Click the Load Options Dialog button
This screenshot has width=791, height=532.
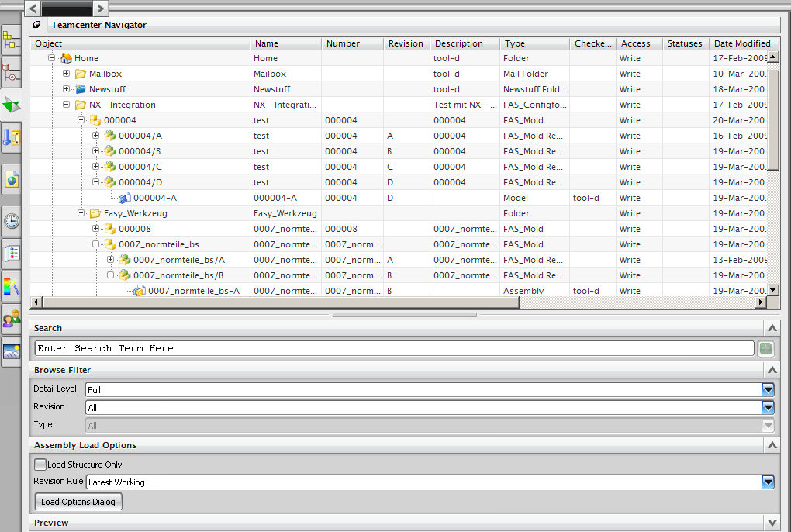[x=78, y=502]
